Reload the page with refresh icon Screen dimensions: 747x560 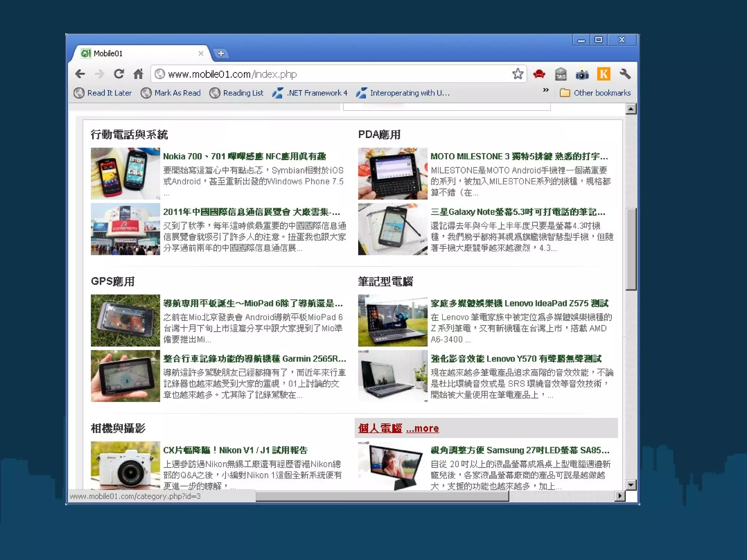[x=119, y=74]
